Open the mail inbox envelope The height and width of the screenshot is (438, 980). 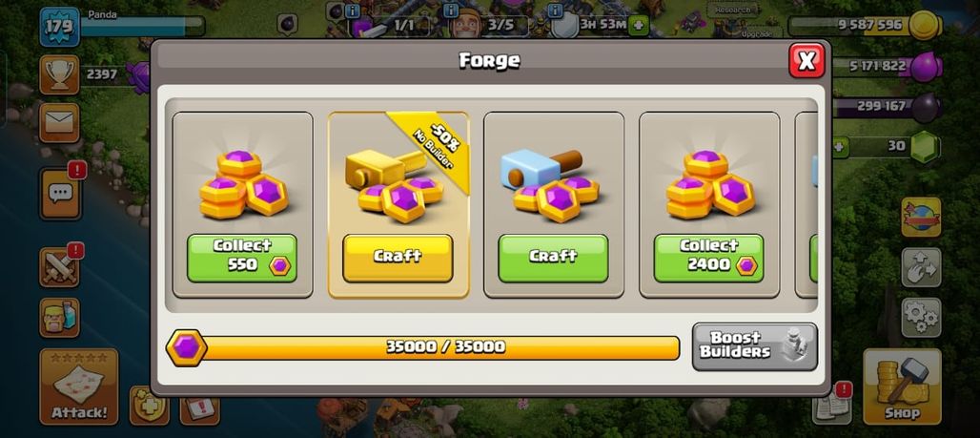tap(59, 123)
